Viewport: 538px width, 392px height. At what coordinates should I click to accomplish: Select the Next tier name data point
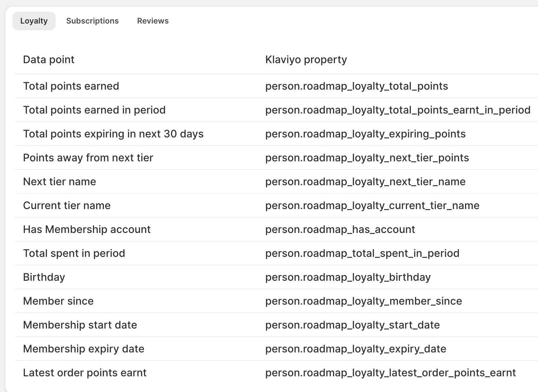(x=60, y=182)
